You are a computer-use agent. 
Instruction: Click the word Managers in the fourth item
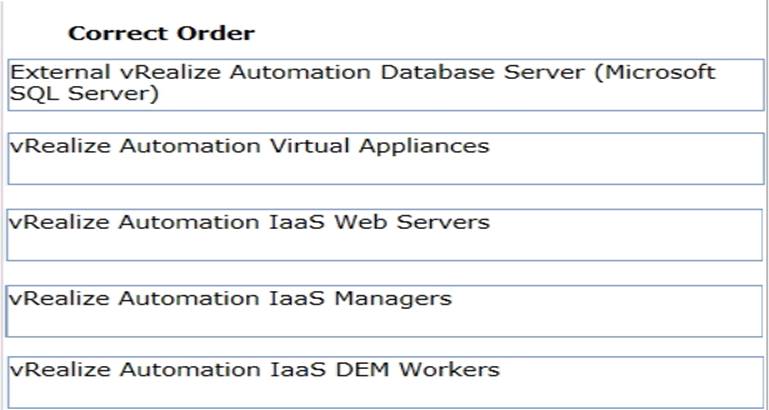400,298
